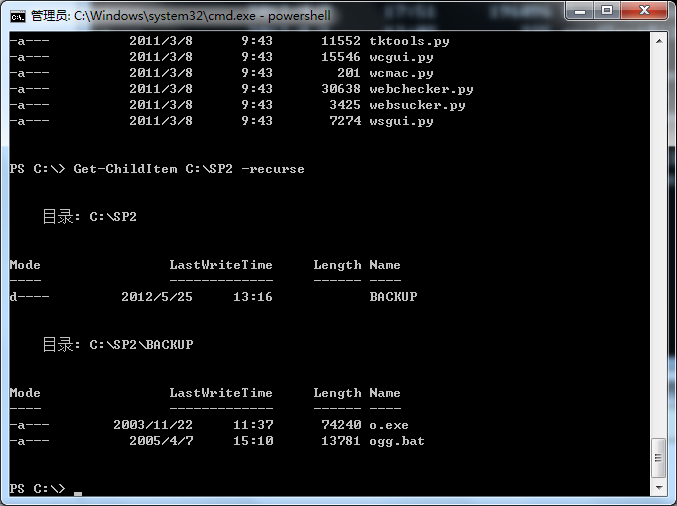Click the window title bar text

click(x=180, y=16)
